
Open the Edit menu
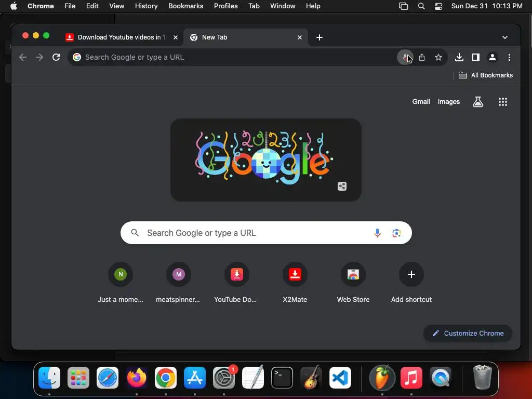(92, 6)
